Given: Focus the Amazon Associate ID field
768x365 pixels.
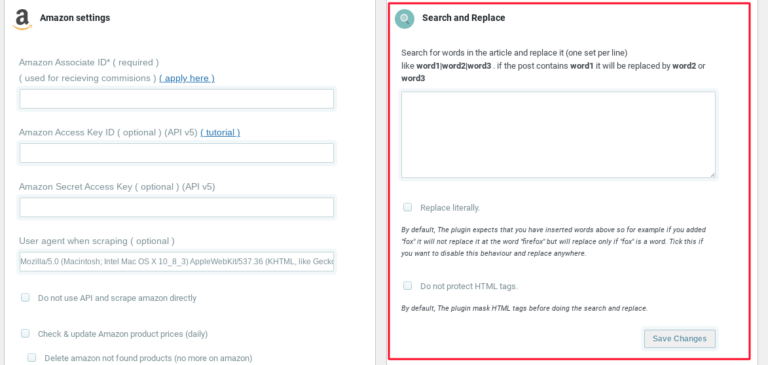Looking at the screenshot, I should pos(176,99).
